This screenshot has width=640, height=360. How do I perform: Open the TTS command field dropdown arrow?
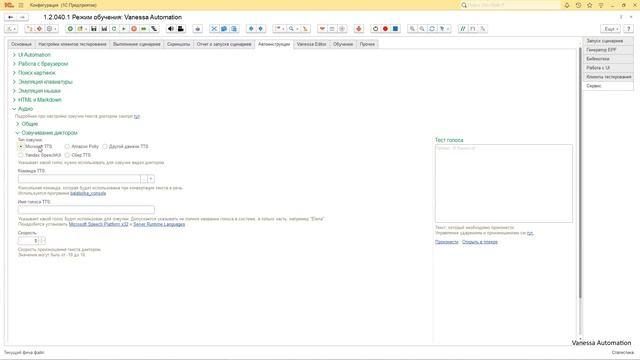pyautogui.click(x=151, y=179)
